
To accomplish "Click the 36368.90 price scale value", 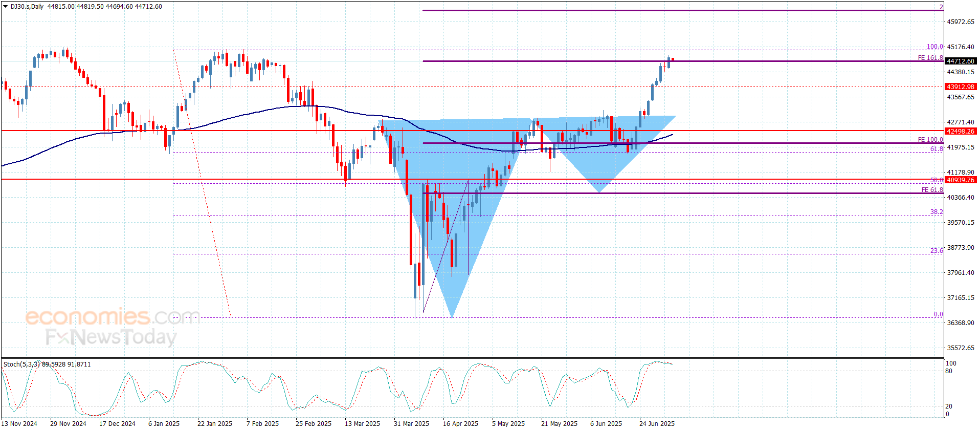I will point(961,323).
